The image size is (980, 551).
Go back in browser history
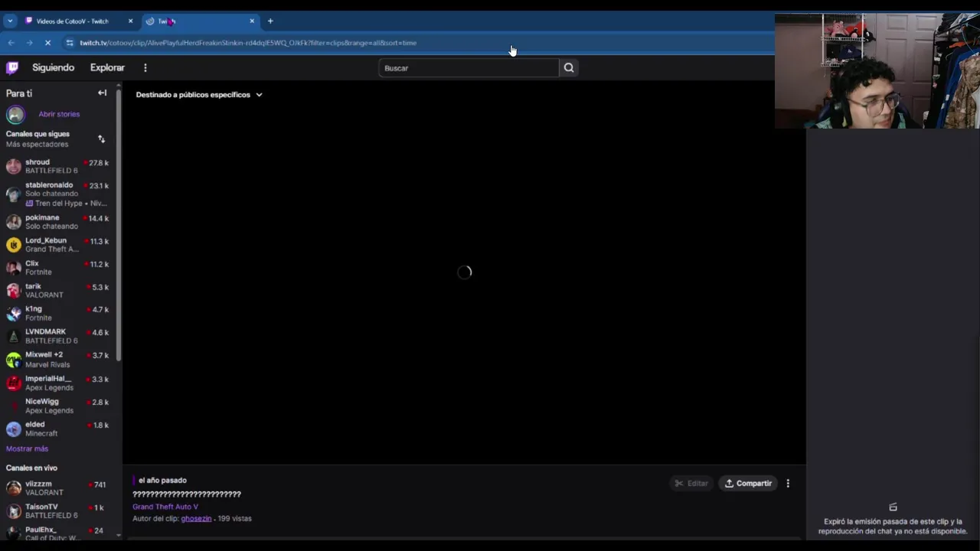pyautogui.click(x=11, y=43)
